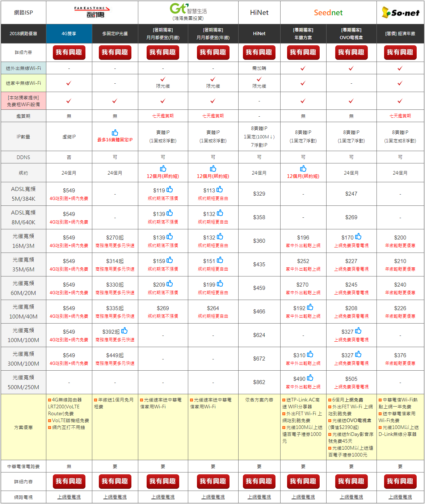Click thumbs-up icon above 最多16實體固定IP
Image resolution: width=425 pixels, height=504 pixels.
pos(115,133)
